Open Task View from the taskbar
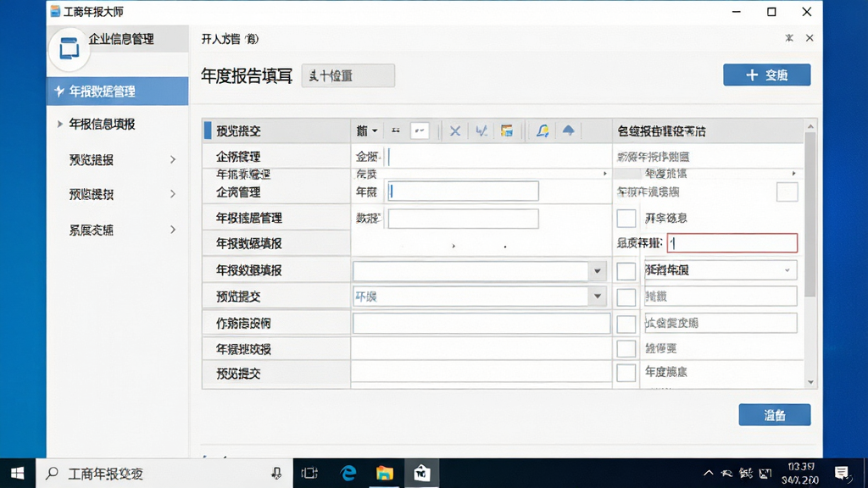The height and width of the screenshot is (488, 868). (x=309, y=473)
